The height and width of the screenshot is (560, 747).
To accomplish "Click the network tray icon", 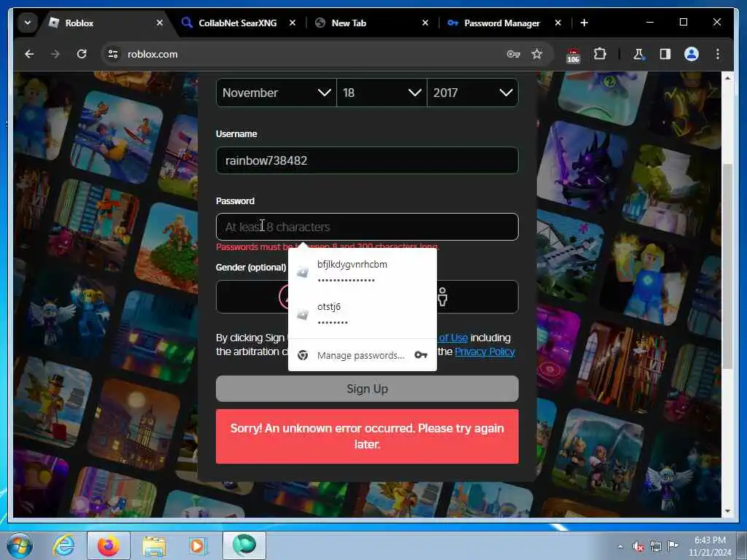I will point(656,546).
